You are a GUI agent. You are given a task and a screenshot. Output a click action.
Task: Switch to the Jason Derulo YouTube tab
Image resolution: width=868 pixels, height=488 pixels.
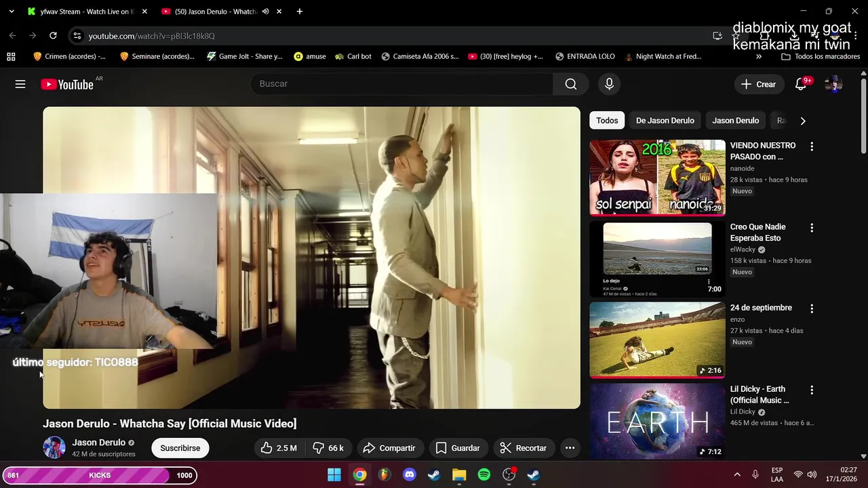[x=214, y=12]
